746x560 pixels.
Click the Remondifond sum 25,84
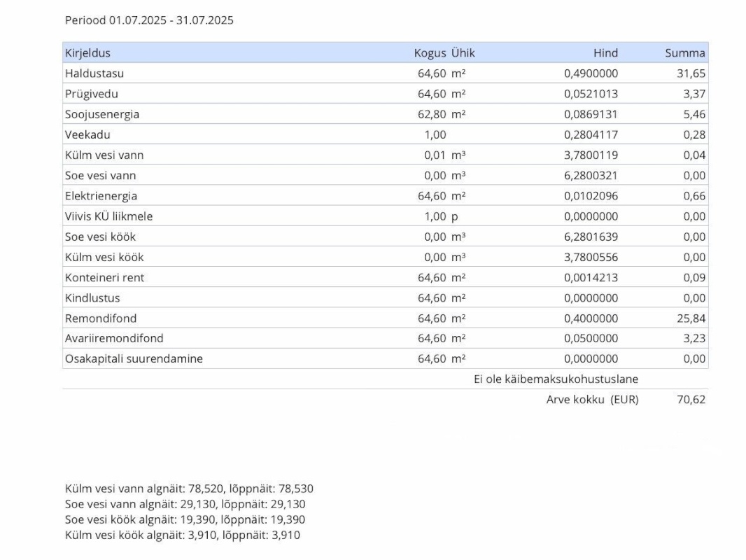click(x=691, y=318)
